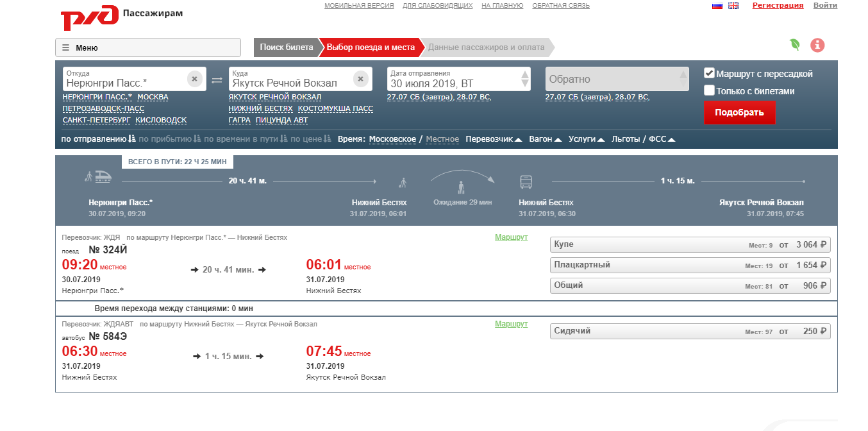
Task: Select Купе seat class for 3 064 ₽
Action: (x=690, y=245)
